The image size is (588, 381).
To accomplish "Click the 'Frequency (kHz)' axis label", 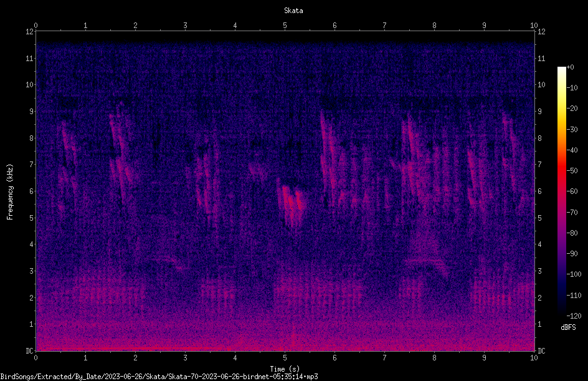I will [x=10, y=191].
